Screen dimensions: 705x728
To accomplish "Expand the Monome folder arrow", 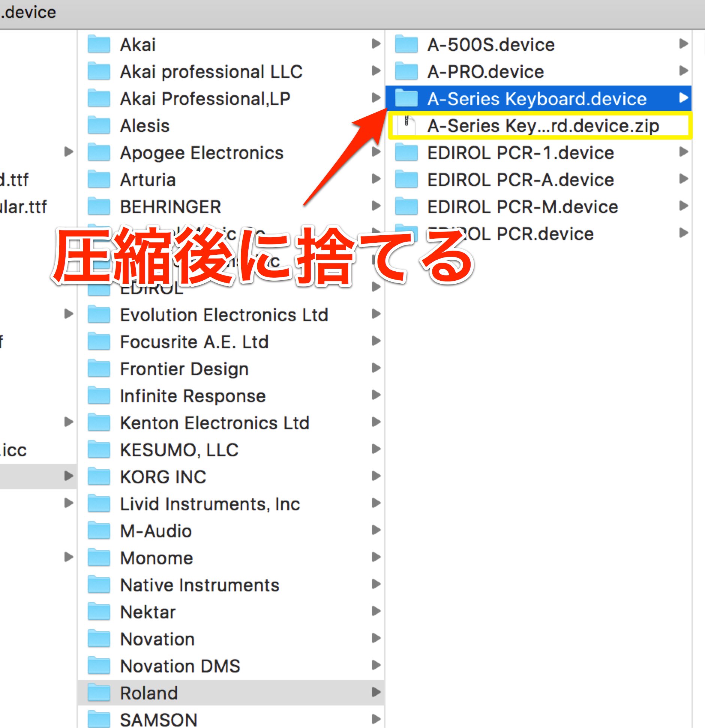I will [376, 557].
